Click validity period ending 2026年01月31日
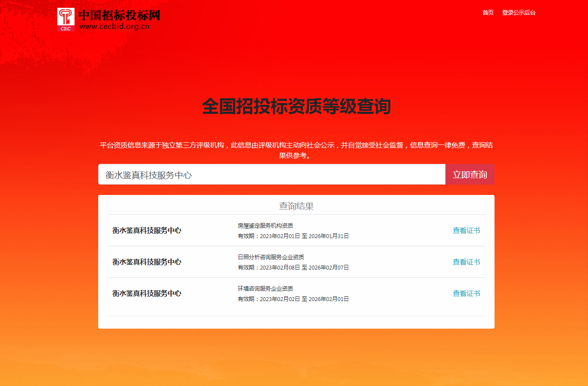 coord(293,236)
